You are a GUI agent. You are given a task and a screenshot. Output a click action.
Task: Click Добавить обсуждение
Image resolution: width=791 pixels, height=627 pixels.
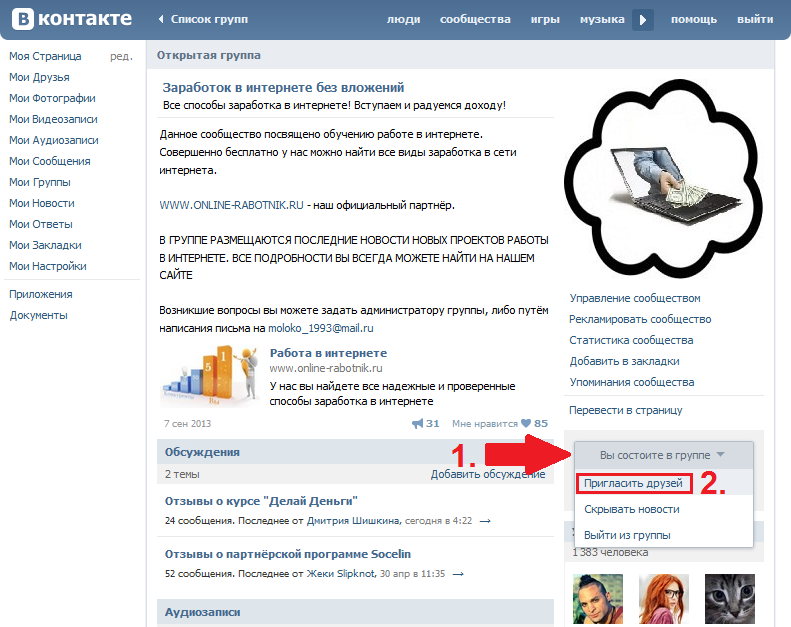(x=488, y=474)
